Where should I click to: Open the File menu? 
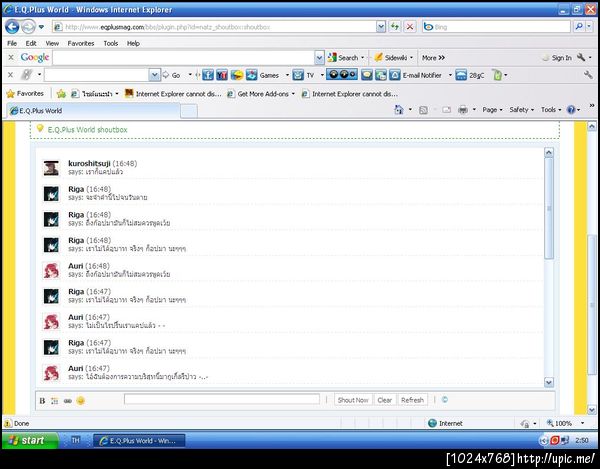pyautogui.click(x=12, y=43)
